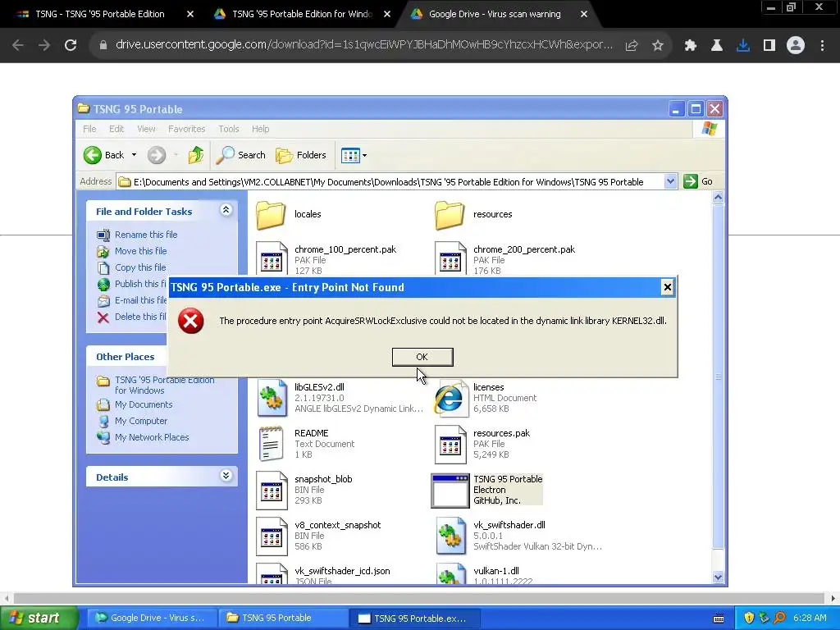The width and height of the screenshot is (840, 630).
Task: Collapse the File and Folder Tasks panel
Action: 226,210
